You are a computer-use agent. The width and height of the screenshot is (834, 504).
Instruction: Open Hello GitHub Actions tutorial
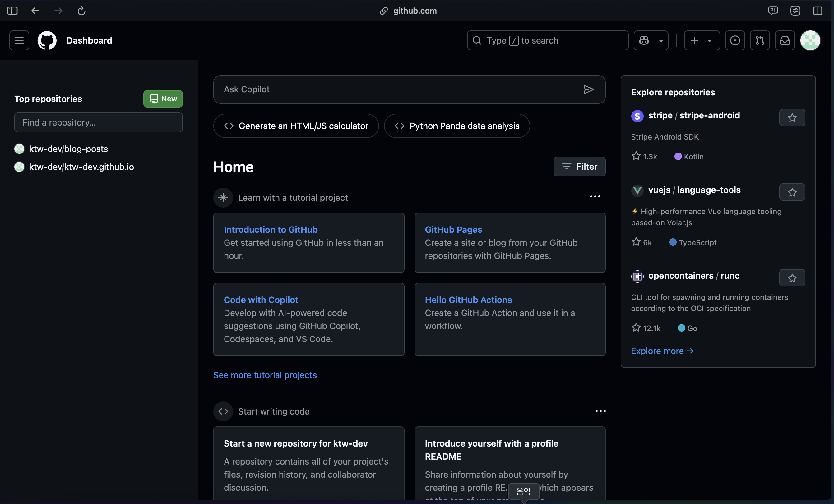(x=468, y=300)
